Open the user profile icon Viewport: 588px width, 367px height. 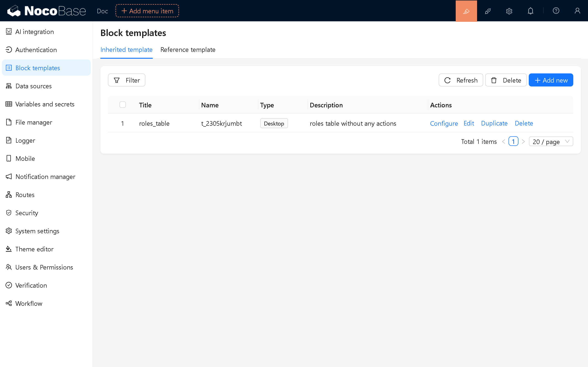(x=577, y=11)
